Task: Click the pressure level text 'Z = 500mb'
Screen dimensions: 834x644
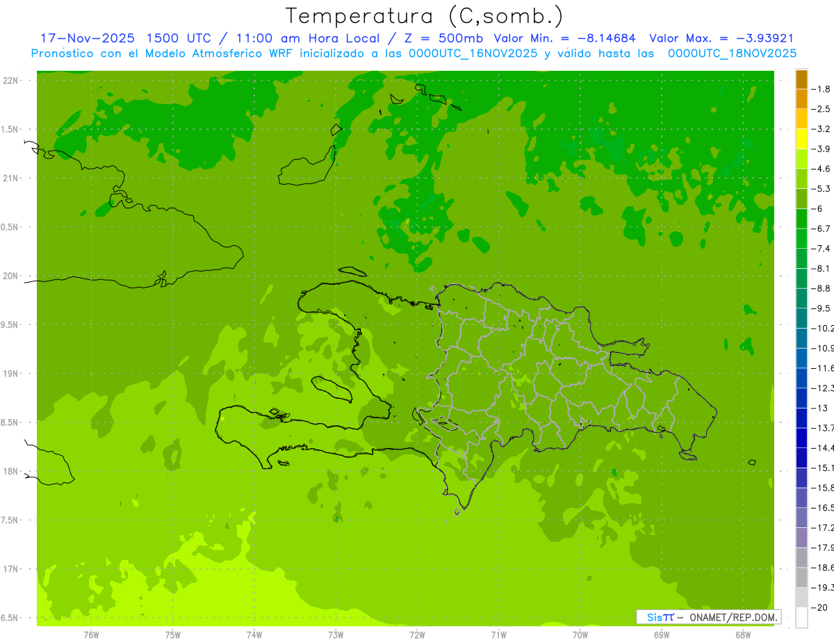Action: (x=443, y=38)
